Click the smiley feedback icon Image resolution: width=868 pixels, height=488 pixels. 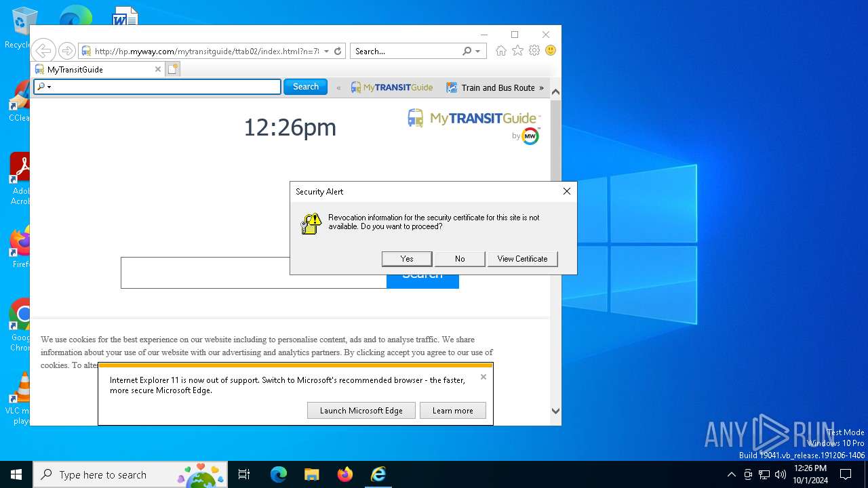coord(551,51)
